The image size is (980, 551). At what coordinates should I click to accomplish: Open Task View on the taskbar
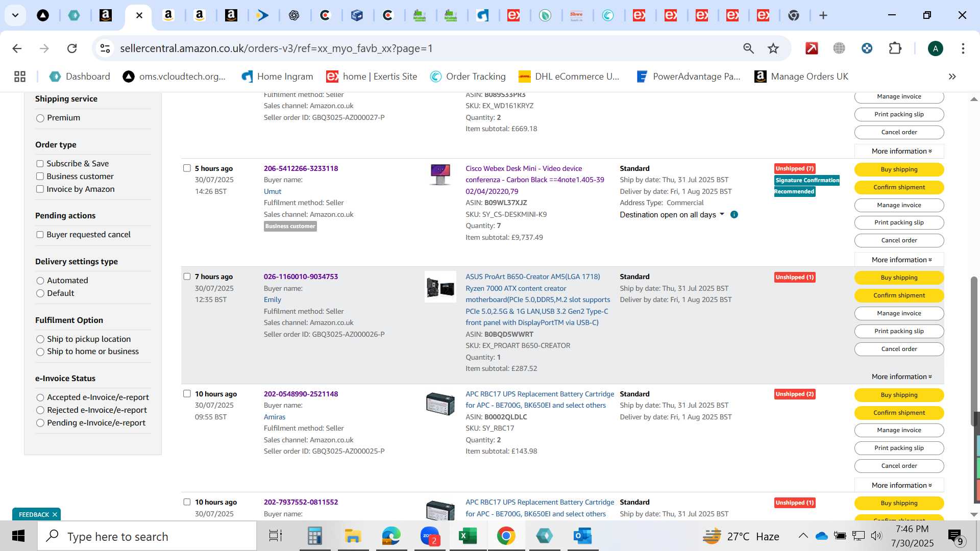click(x=276, y=536)
